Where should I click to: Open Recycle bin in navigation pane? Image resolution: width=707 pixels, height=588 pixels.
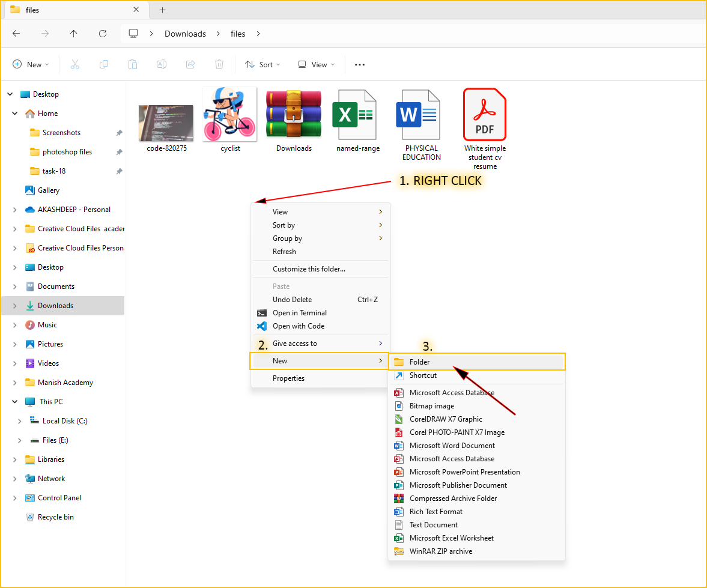[55, 517]
